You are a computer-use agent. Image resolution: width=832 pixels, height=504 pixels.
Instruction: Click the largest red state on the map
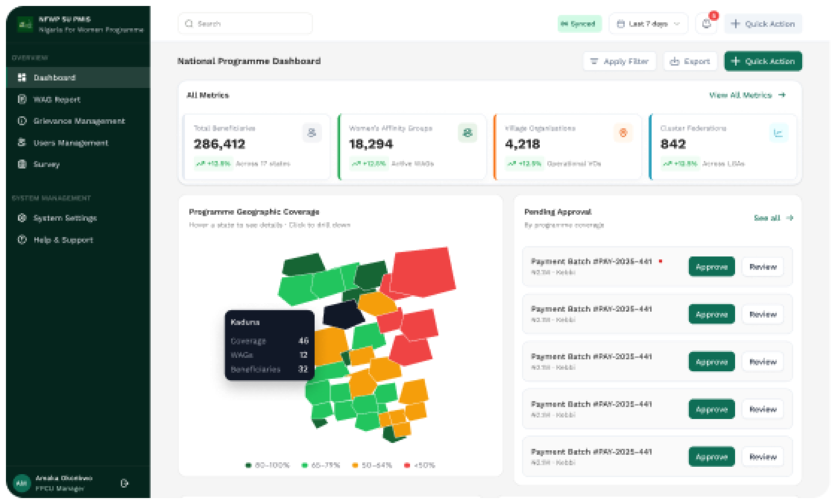422,271
